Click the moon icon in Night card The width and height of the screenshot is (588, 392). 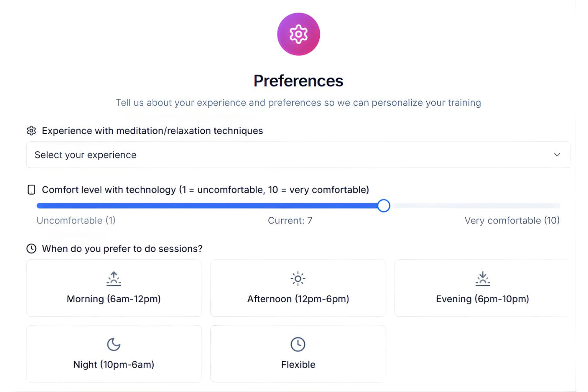114,345
